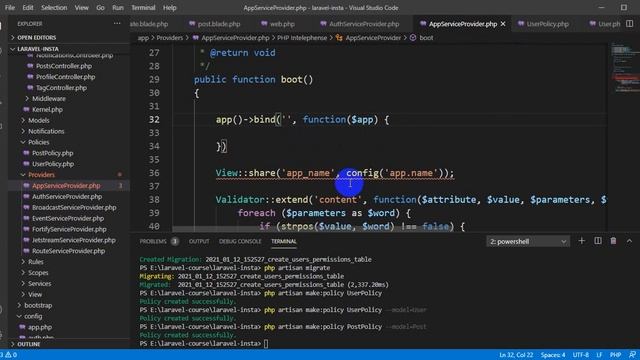Click the PHP Intelephense breadcrumb
Image resolution: width=640 pixels, height=360 pixels.
pyautogui.click(x=302, y=38)
